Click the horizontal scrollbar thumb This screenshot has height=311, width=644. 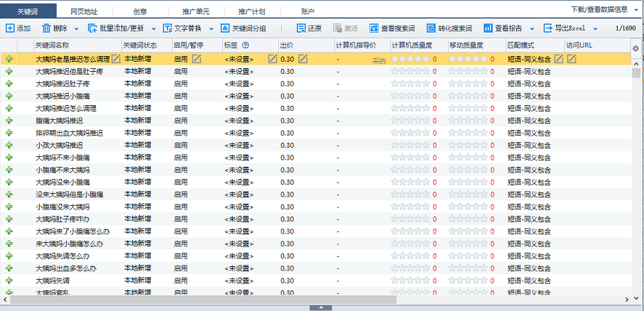[x=203, y=300]
